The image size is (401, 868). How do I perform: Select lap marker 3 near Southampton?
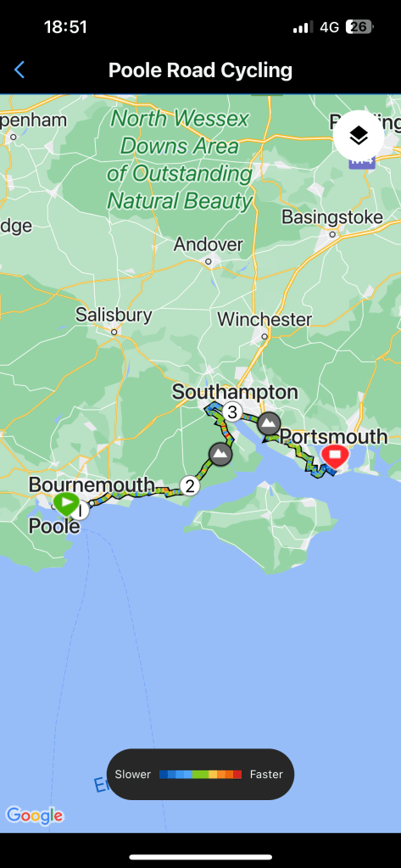click(x=232, y=412)
